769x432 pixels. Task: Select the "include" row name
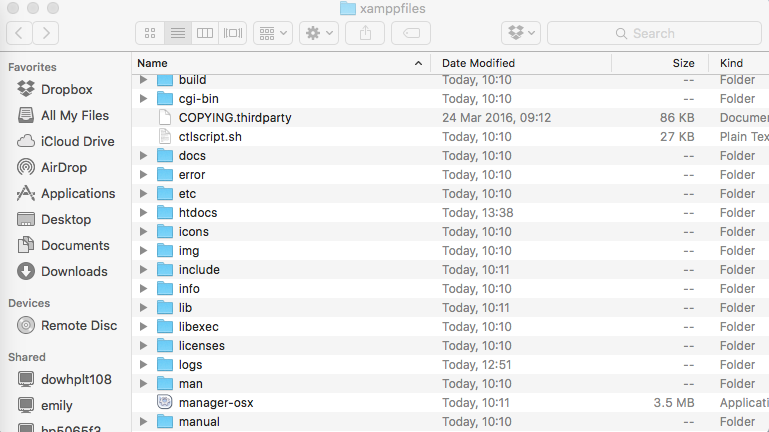199,270
